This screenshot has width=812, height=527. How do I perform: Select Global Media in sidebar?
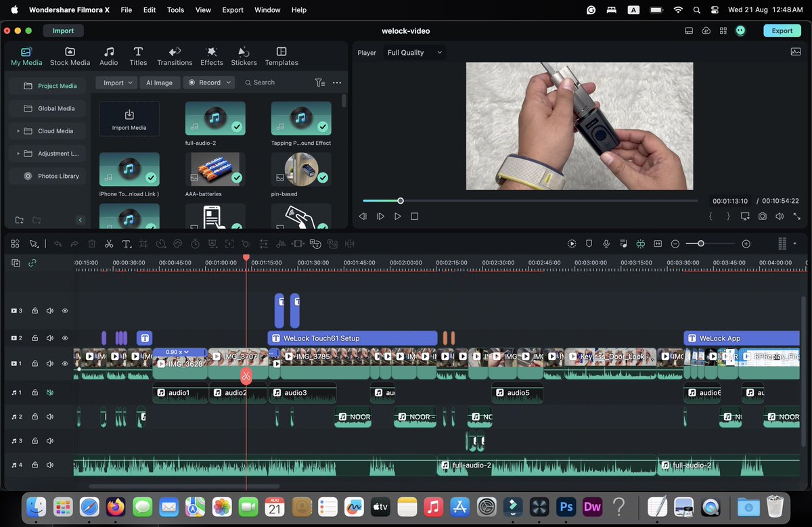click(x=49, y=108)
